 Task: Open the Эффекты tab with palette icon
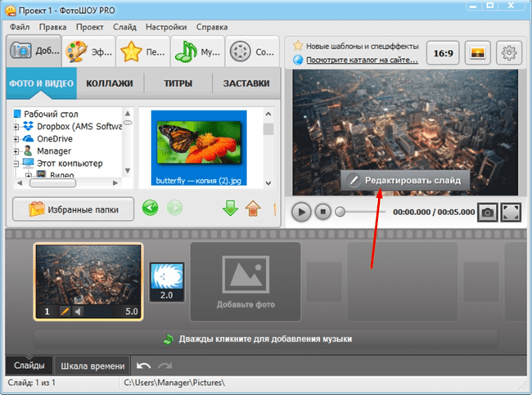pos(89,52)
